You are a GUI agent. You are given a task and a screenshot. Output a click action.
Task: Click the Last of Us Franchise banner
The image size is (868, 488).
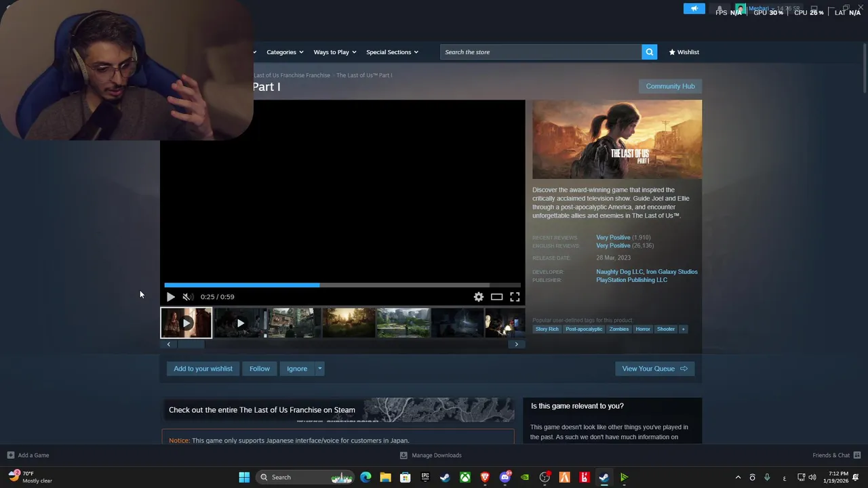click(x=338, y=410)
